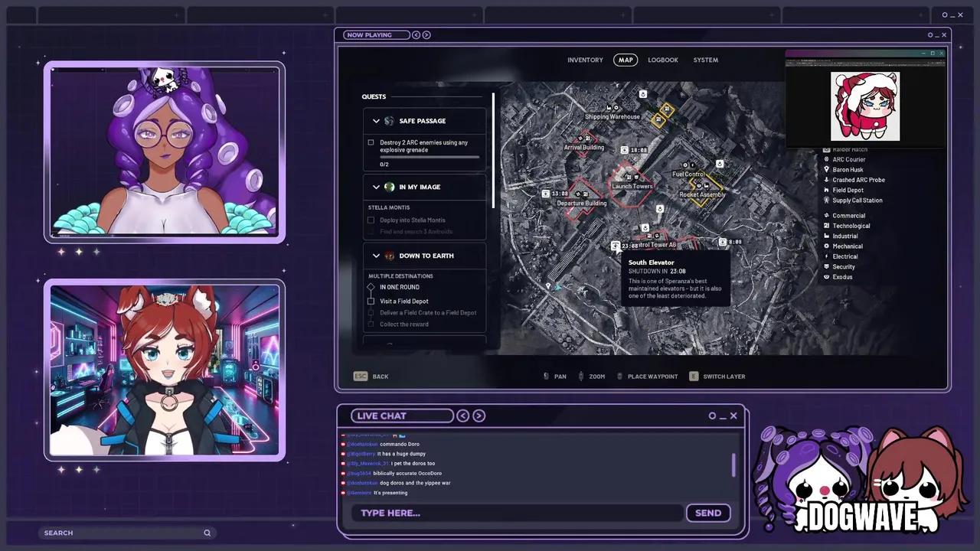
Task: Click the Zoom control hint
Action: pos(591,377)
